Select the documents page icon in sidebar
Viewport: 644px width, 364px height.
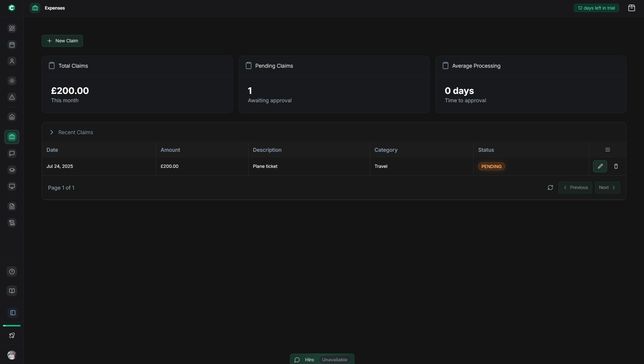tap(12, 206)
